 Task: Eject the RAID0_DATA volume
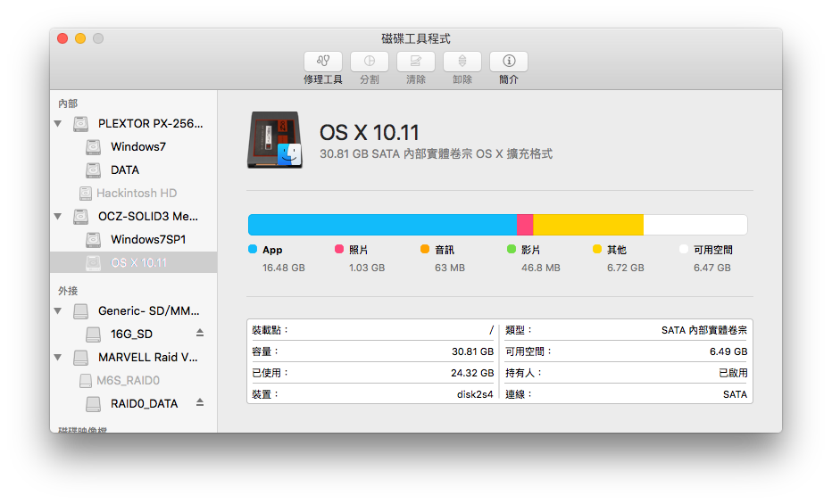coord(200,402)
